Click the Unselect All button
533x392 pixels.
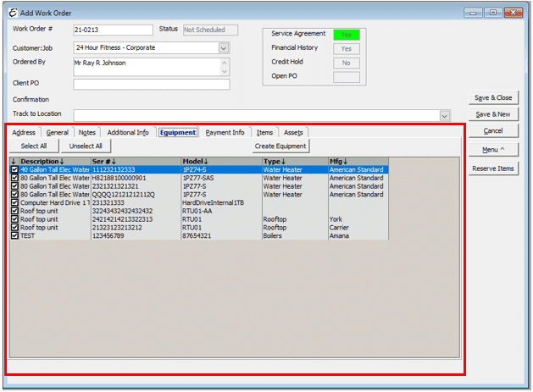(x=86, y=146)
